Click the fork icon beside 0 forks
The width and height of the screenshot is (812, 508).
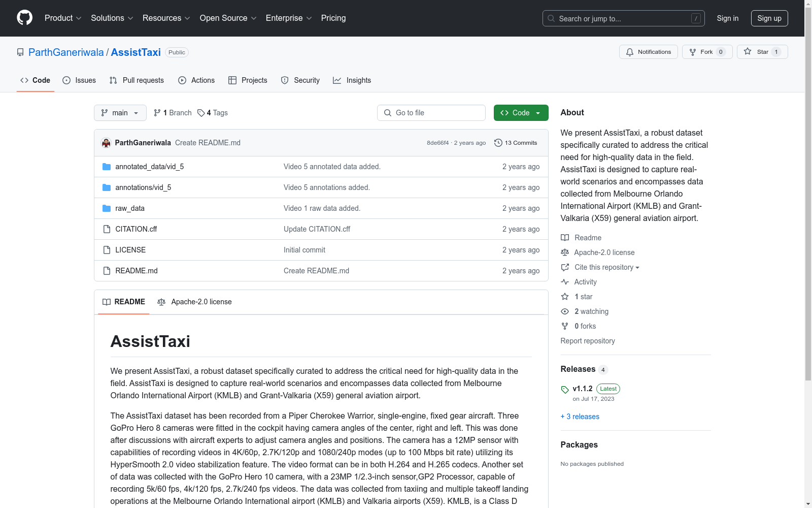click(565, 326)
